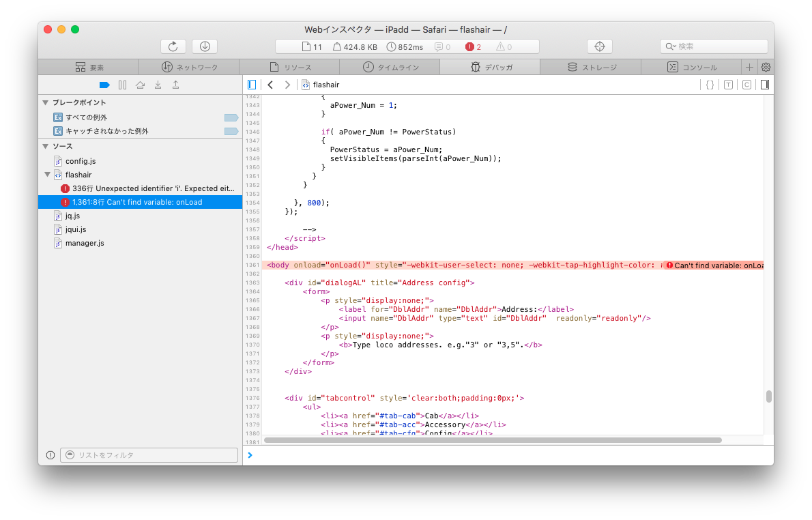Click the download web archive button
812x520 pixels.
pos(205,46)
